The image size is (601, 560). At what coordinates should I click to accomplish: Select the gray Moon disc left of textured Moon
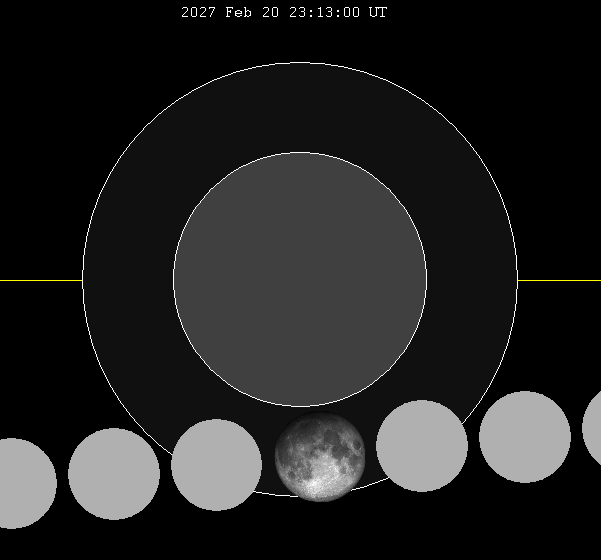coord(216,465)
